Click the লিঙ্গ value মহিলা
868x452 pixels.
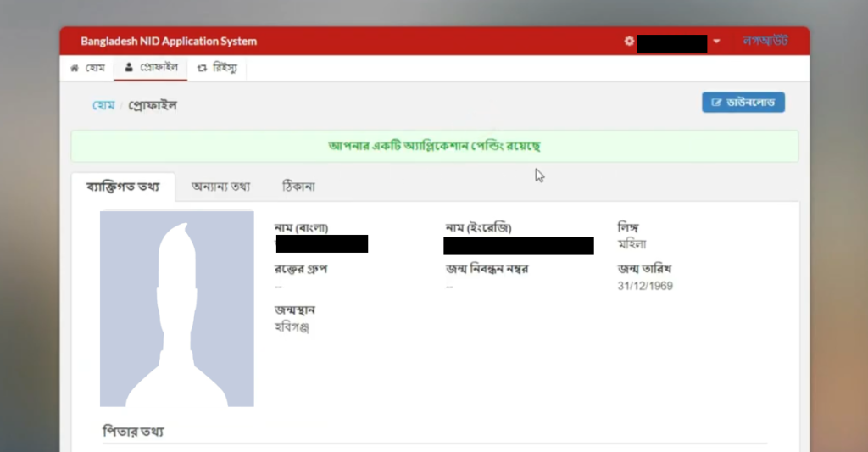pos(634,244)
